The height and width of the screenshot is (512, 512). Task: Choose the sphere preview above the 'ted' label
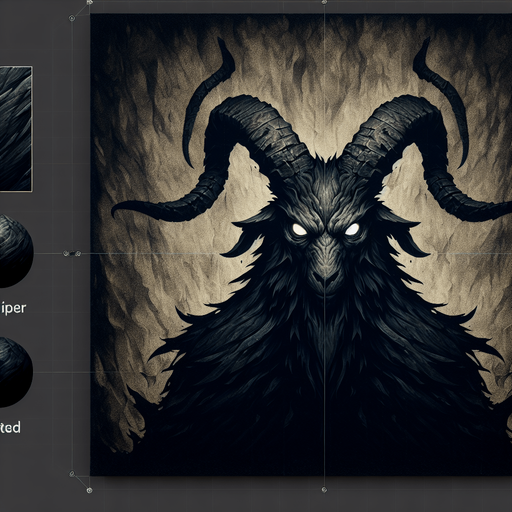pyautogui.click(x=16, y=372)
